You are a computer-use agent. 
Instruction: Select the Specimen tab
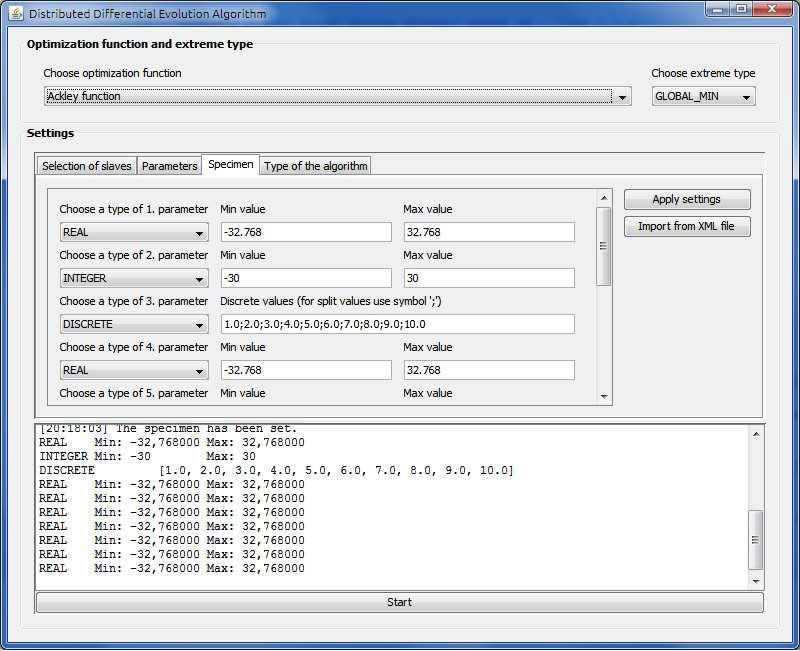(231, 164)
